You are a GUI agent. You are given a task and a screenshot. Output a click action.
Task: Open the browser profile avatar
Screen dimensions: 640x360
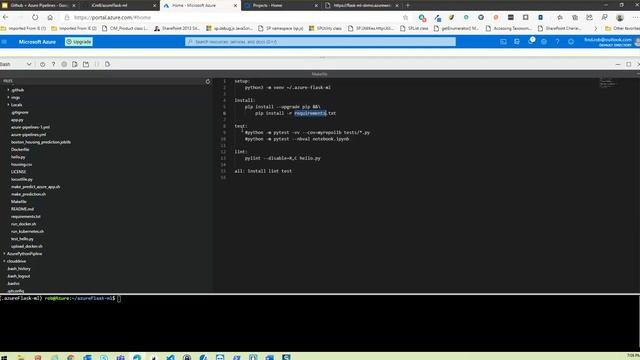[620, 18]
